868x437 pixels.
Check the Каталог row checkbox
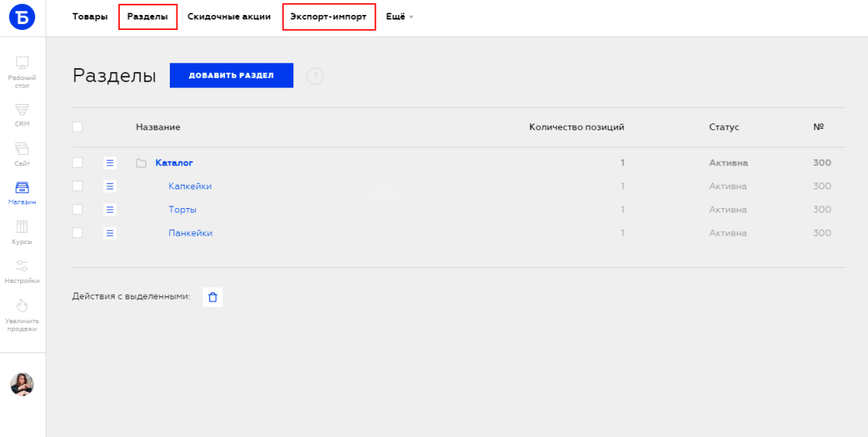pos(78,163)
